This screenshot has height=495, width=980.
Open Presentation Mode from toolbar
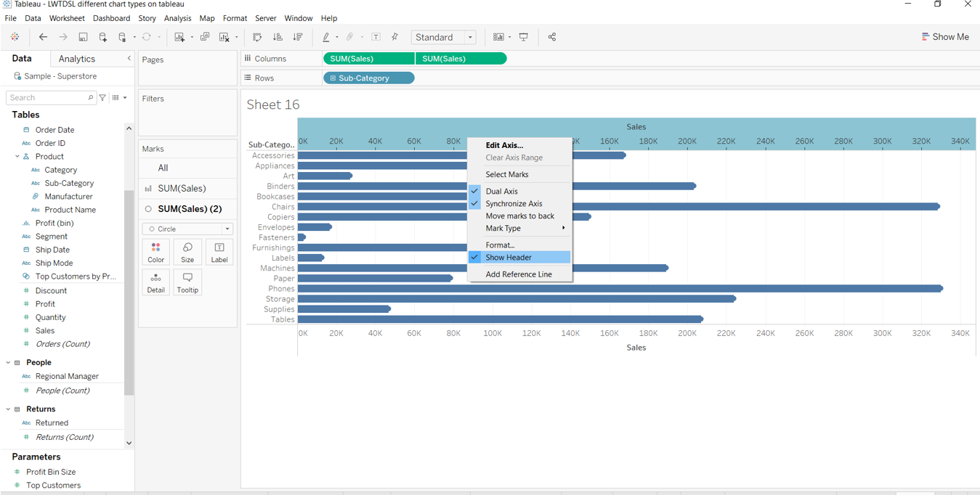click(524, 37)
